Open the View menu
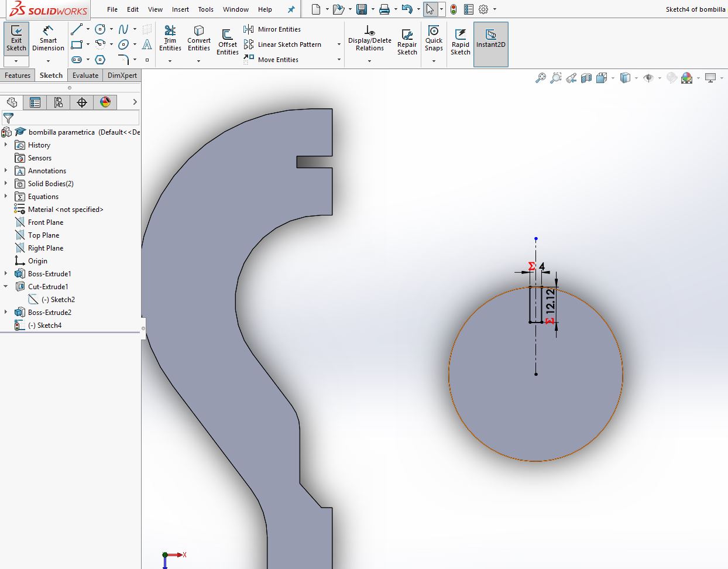 click(155, 9)
